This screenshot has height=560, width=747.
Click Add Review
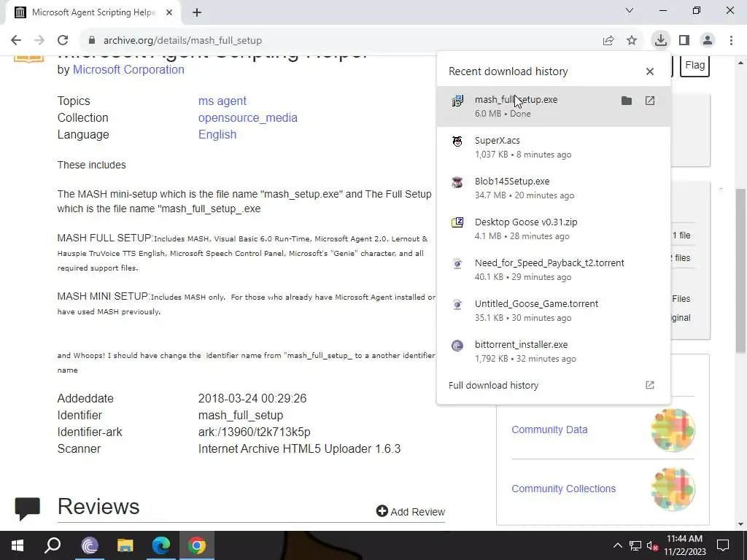[x=411, y=511]
